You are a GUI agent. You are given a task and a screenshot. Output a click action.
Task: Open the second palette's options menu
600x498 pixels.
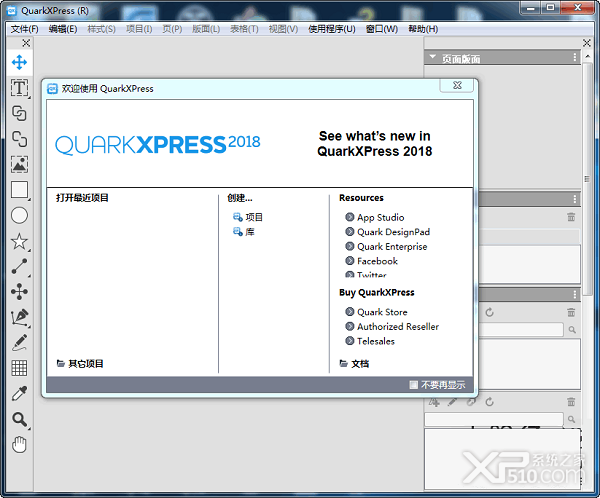(575, 199)
